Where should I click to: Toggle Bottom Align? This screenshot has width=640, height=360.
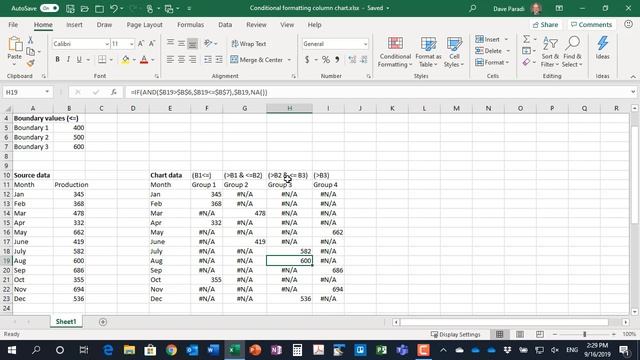(192, 43)
